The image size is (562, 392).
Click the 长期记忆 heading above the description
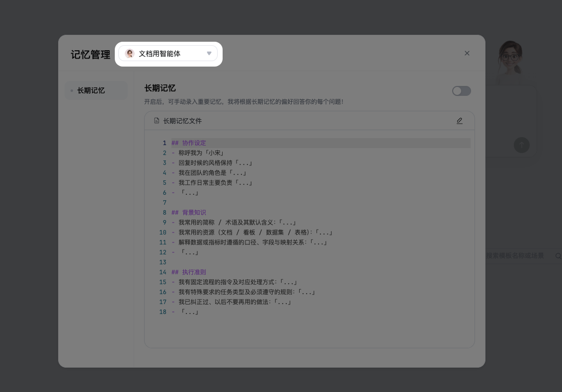[160, 88]
